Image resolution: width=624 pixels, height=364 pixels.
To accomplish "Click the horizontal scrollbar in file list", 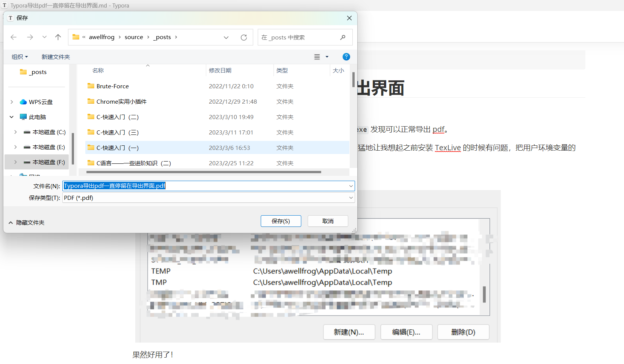I will (x=203, y=172).
